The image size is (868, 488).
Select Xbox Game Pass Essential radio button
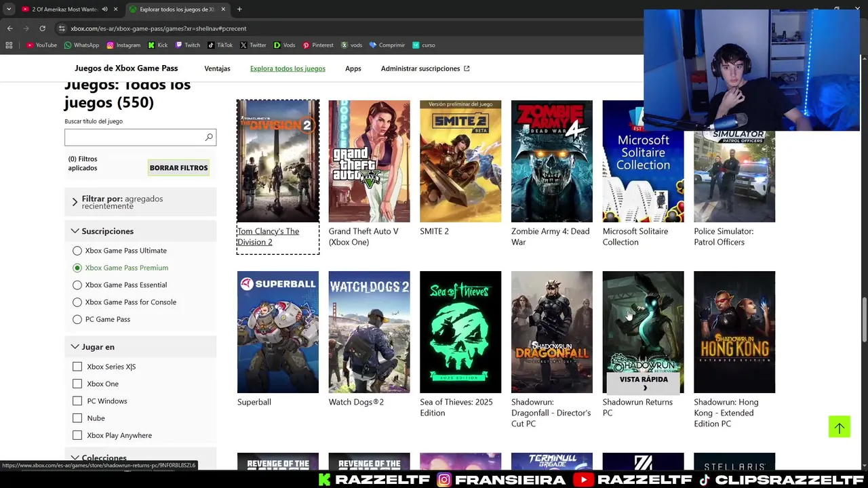pyautogui.click(x=77, y=285)
